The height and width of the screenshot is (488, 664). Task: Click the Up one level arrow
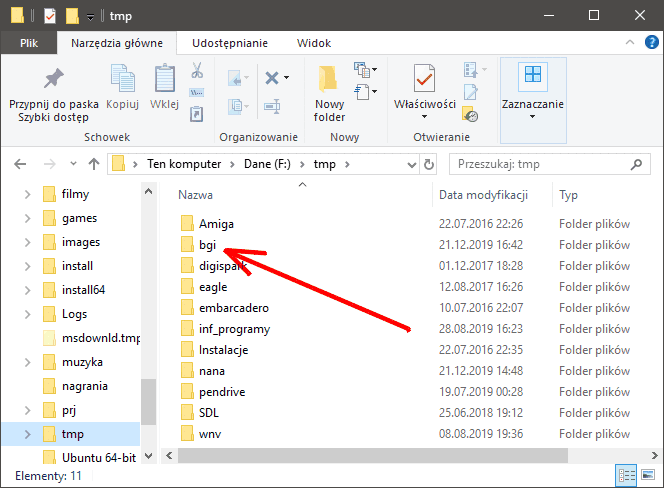click(92, 164)
